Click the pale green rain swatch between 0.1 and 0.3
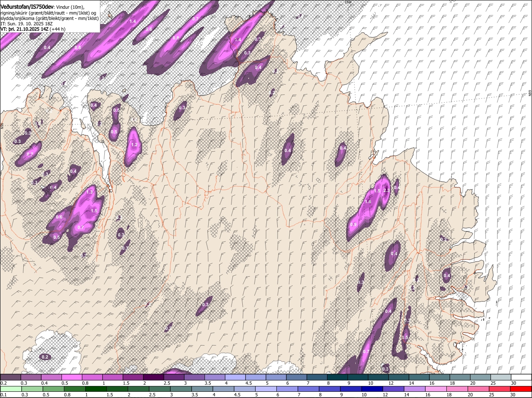The width and height of the screenshot is (532, 398). (11, 389)
